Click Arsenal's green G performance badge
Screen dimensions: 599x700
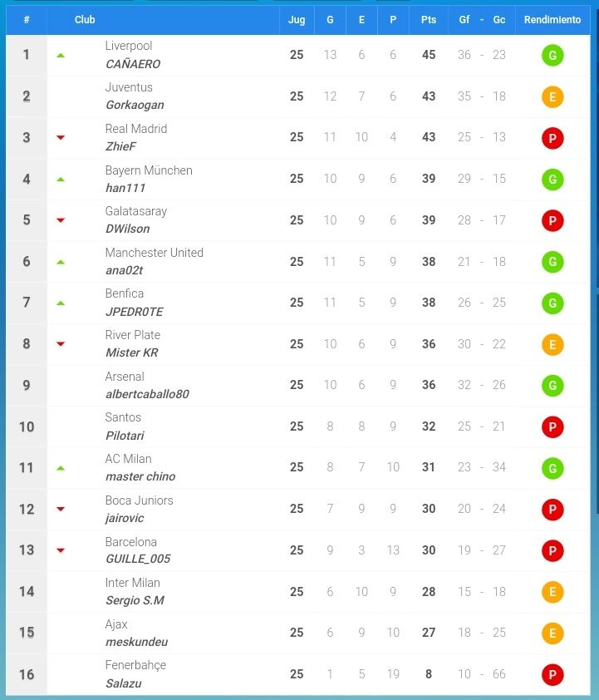552,385
